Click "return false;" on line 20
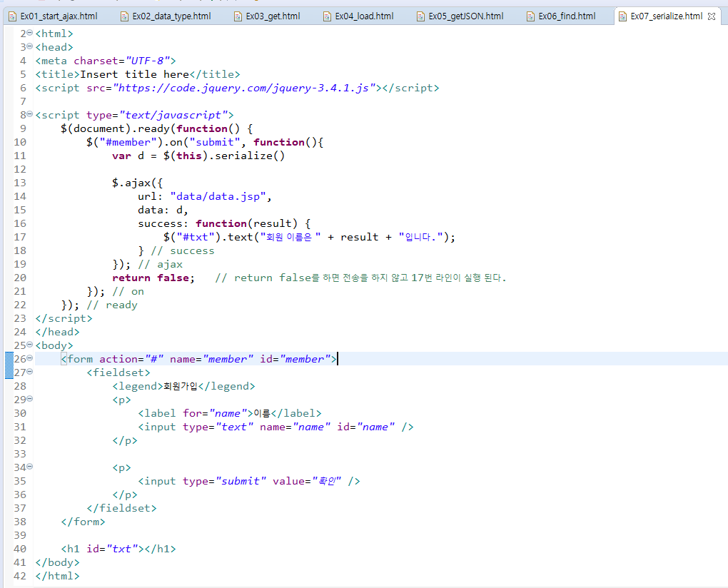Image resolution: width=728 pixels, height=588 pixels. [153, 278]
